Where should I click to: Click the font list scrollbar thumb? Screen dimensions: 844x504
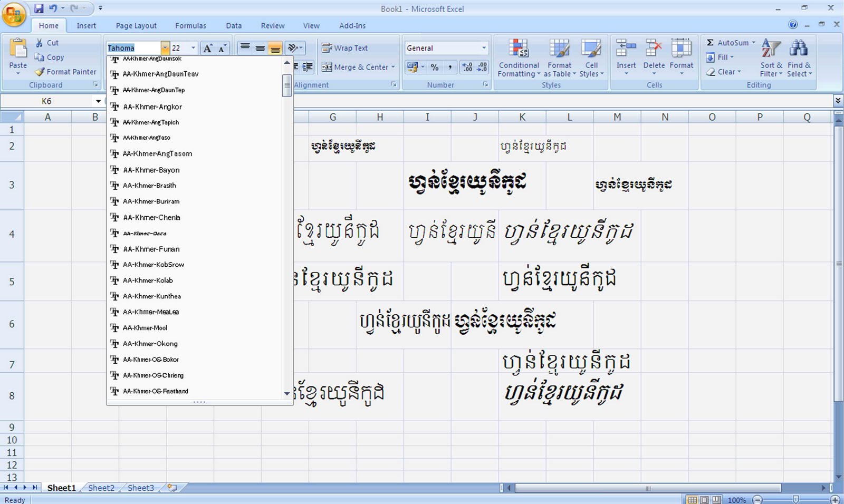pyautogui.click(x=287, y=85)
